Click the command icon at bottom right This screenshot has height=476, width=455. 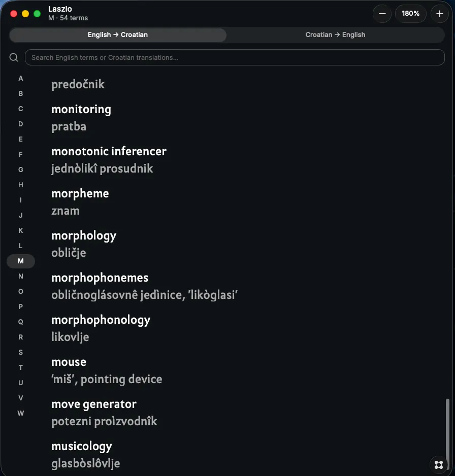439,464
